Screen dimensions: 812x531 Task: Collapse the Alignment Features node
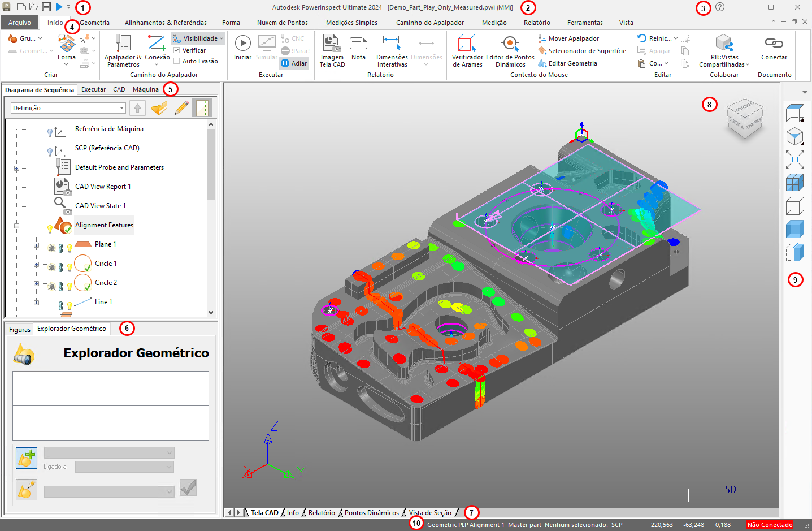(16, 226)
